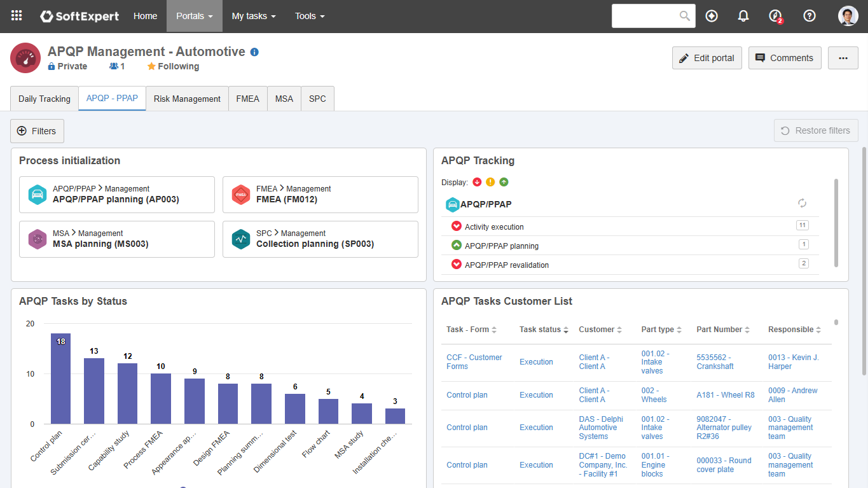Click the teal SPC pulse hexagon icon
Screen dimensions: 868x488
coord(241,239)
